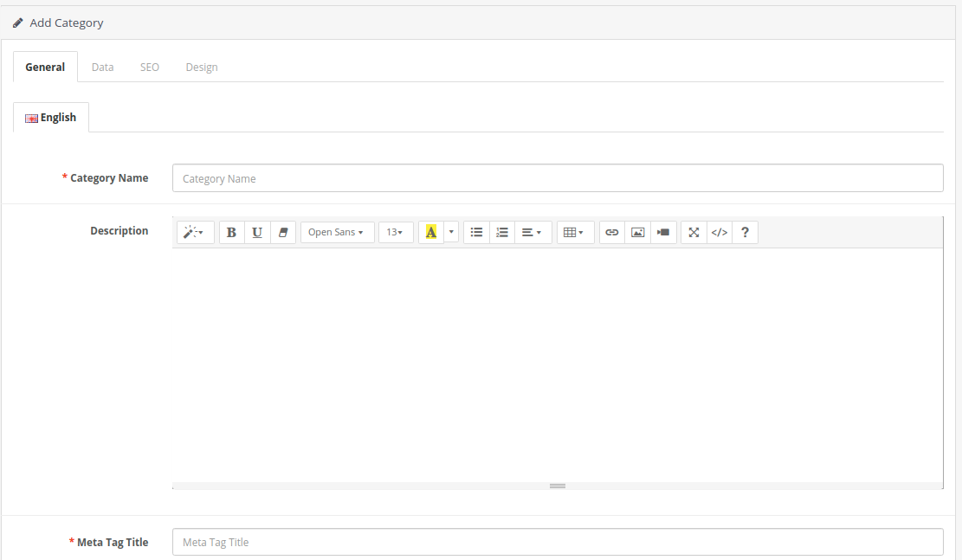Viewport: 962px width, 560px height.
Task: Open the editor help question mark
Action: pos(745,233)
